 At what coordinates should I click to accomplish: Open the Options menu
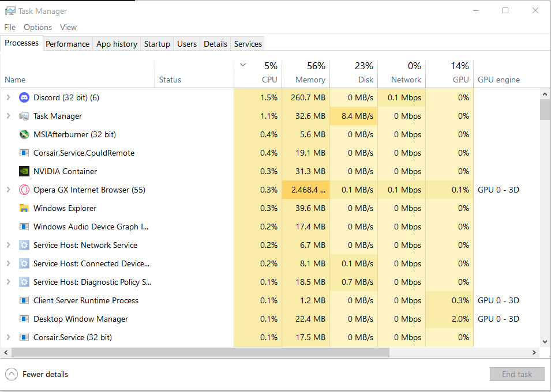pos(38,28)
